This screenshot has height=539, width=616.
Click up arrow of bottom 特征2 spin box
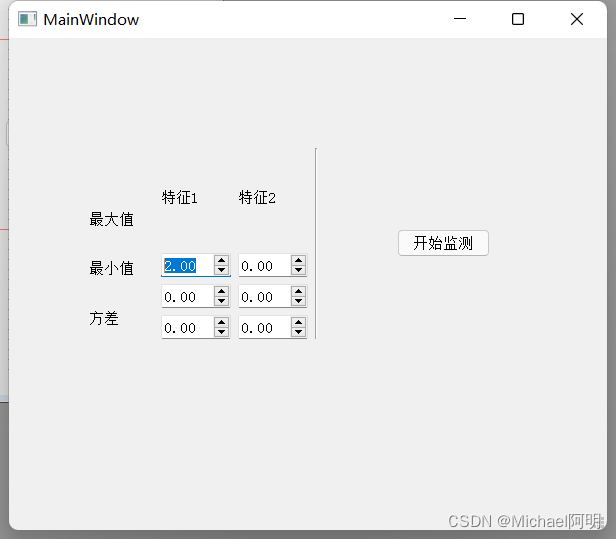pyautogui.click(x=298, y=323)
